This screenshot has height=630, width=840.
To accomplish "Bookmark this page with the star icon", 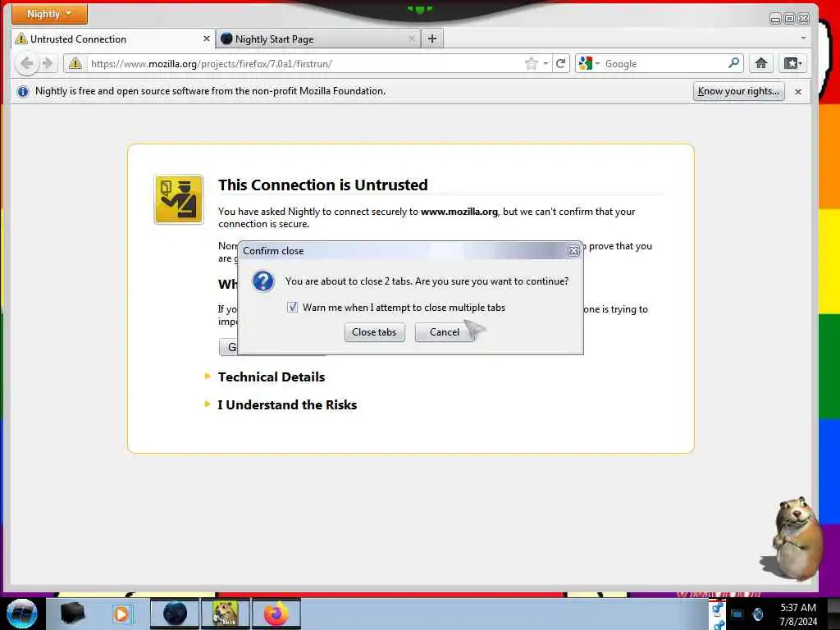I will [x=531, y=64].
